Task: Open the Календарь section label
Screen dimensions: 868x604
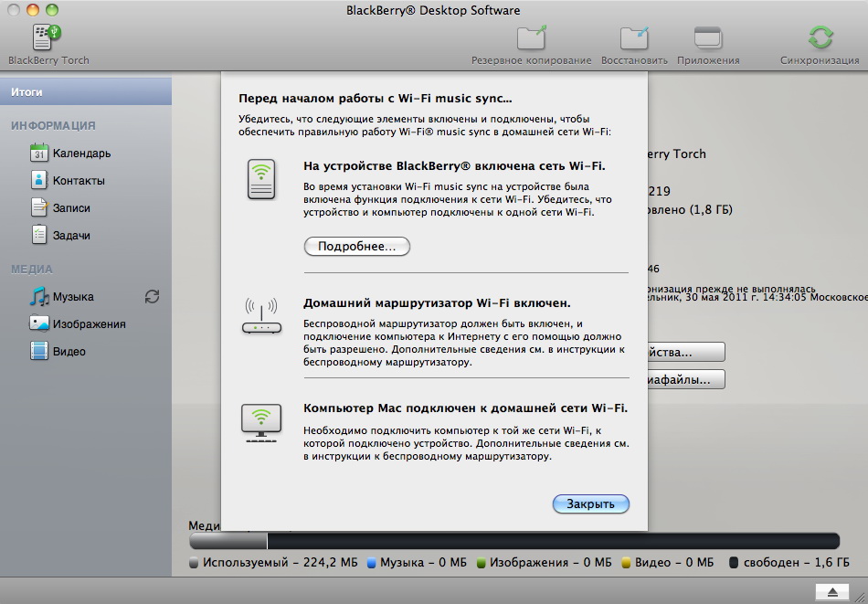Action: (x=82, y=154)
